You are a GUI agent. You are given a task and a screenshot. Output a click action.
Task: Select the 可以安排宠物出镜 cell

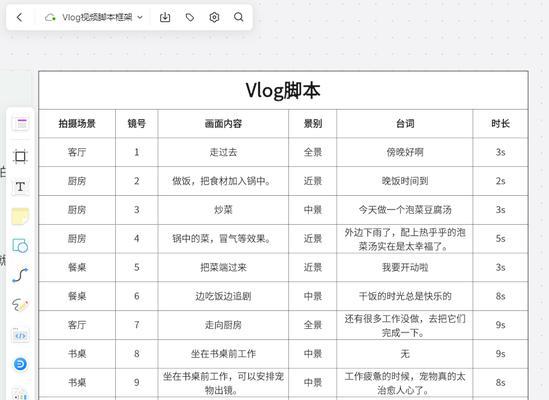click(x=223, y=383)
